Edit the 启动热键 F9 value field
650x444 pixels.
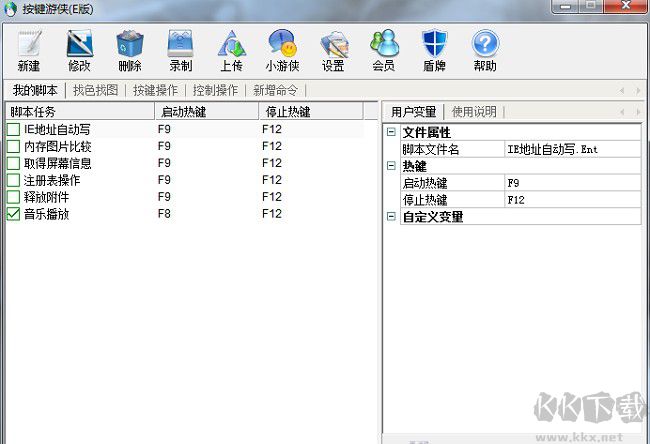point(572,183)
